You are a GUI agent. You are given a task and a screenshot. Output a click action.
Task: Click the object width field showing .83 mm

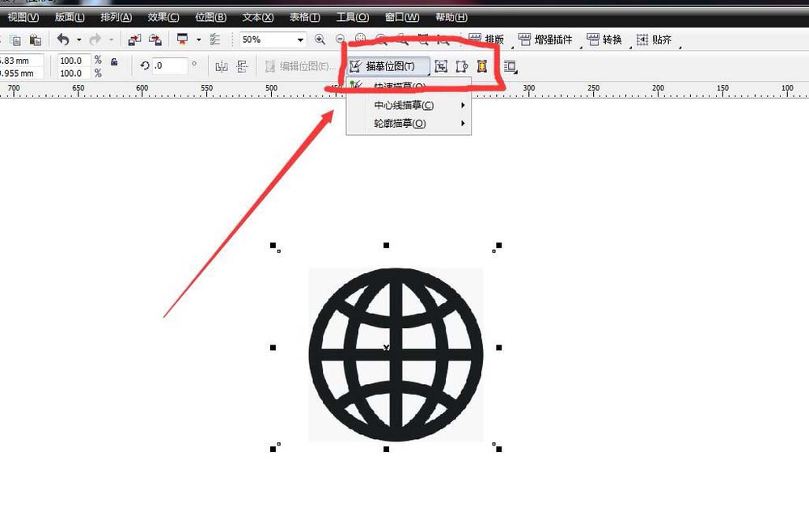[x=22, y=61]
